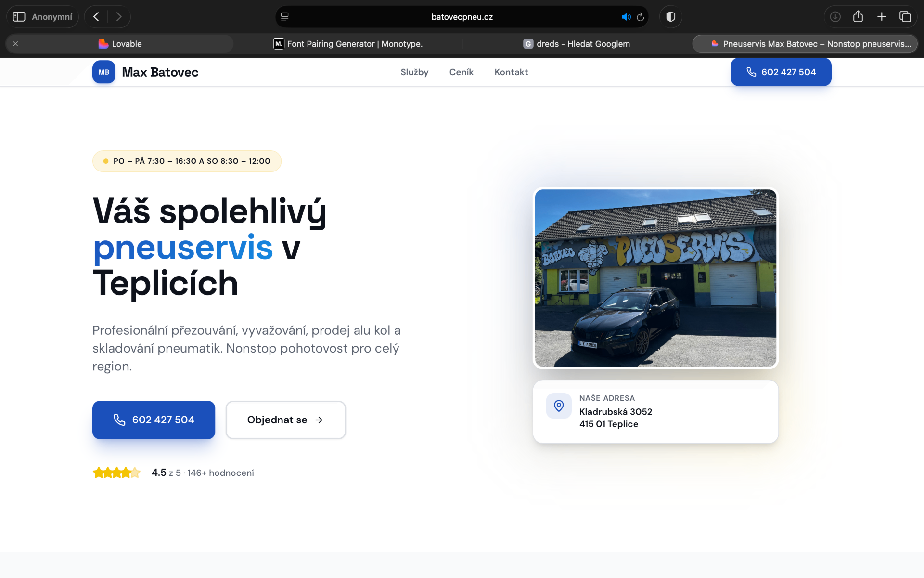This screenshot has height=578, width=924.
Task: Close the Lovable tab
Action: pyautogui.click(x=15, y=44)
